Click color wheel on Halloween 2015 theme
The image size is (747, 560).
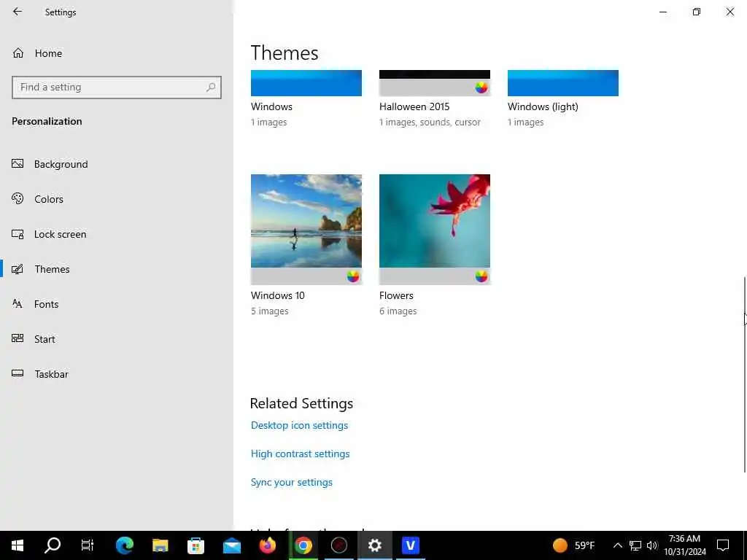point(481,87)
